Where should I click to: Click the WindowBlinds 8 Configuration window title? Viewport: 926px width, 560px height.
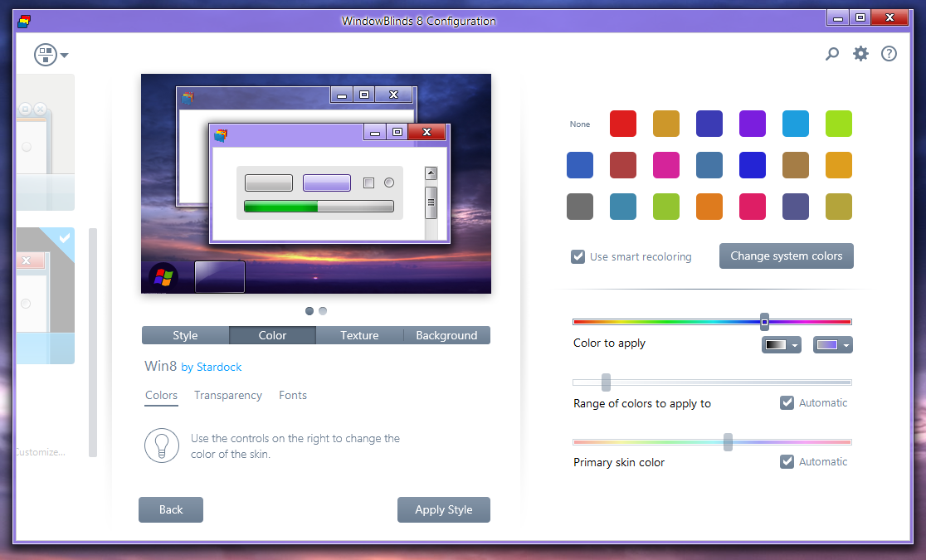pos(419,22)
